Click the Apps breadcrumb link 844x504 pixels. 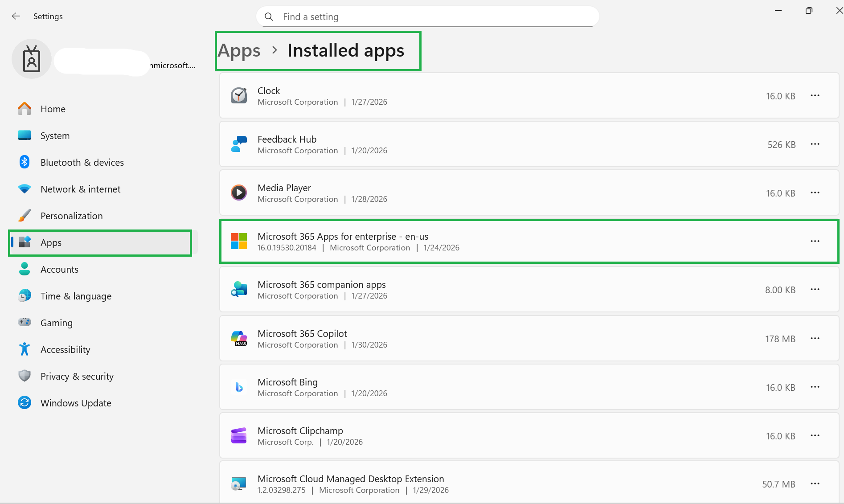[239, 51]
